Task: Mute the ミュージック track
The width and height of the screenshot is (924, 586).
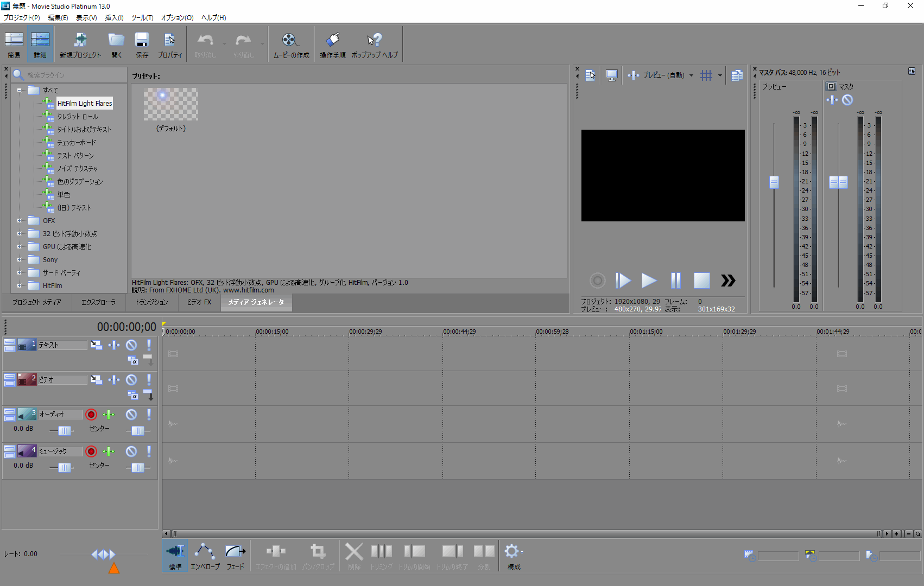Action: [131, 451]
